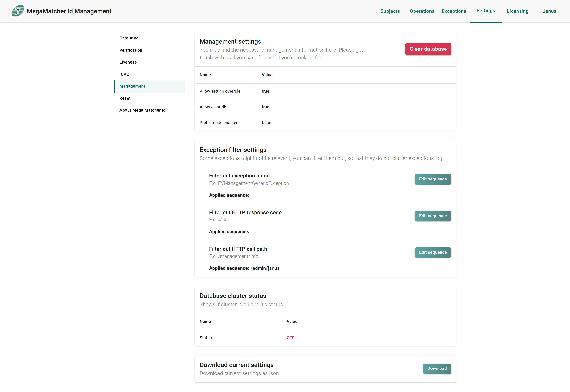Click Prefix mode enabled row name
The width and height of the screenshot is (570, 392).
click(219, 123)
